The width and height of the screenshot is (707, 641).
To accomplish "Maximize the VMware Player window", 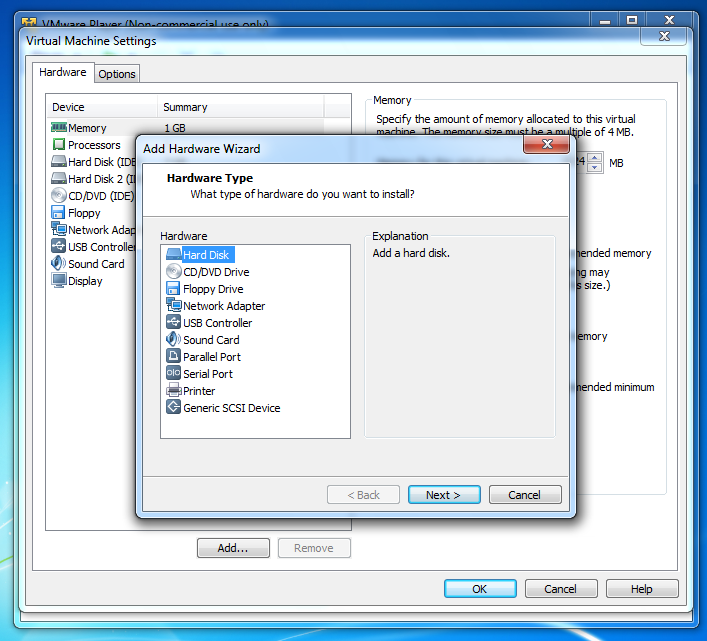I will pos(632,20).
